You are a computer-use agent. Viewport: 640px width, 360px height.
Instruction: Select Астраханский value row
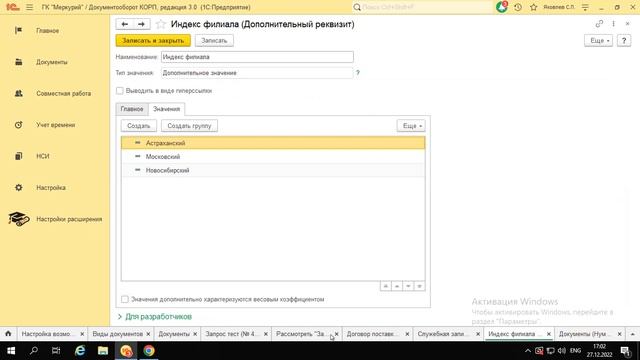point(273,143)
